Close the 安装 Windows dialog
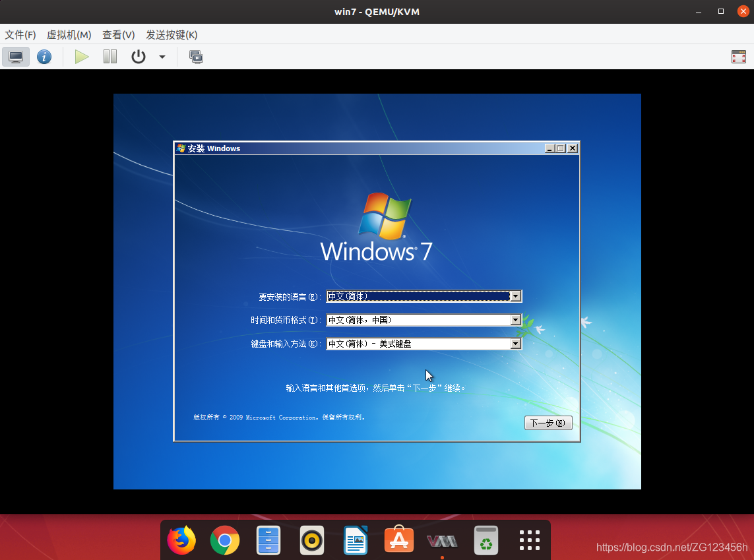 pyautogui.click(x=572, y=148)
